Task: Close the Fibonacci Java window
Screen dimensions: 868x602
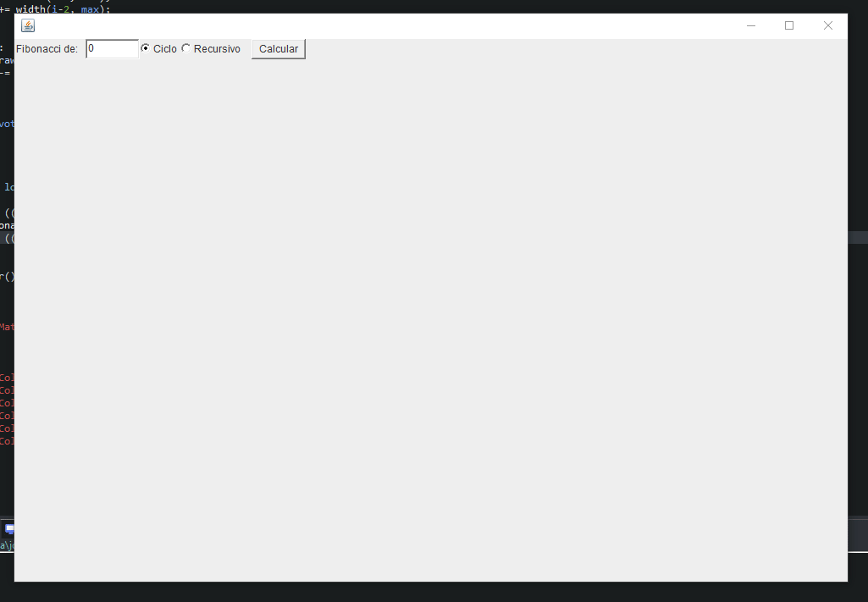Action: point(827,25)
